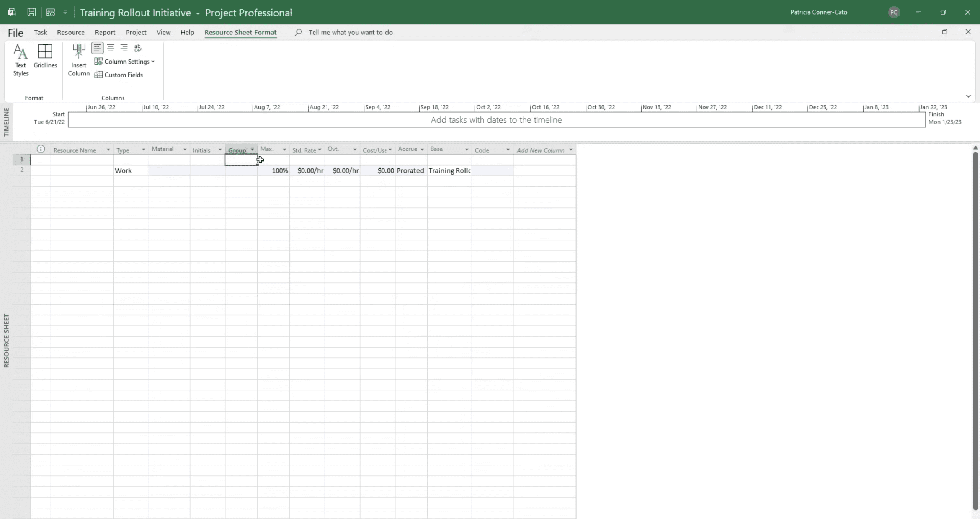980x519 pixels.
Task: Toggle Center alignment for column
Action: tap(111, 48)
